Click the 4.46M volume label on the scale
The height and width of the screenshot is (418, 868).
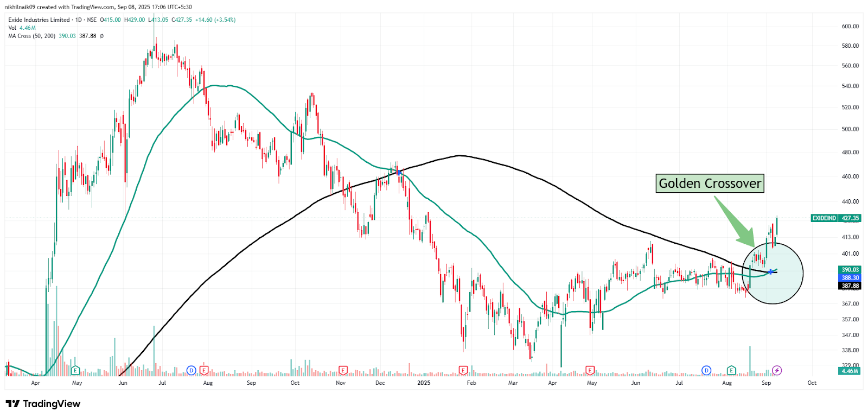click(x=850, y=371)
